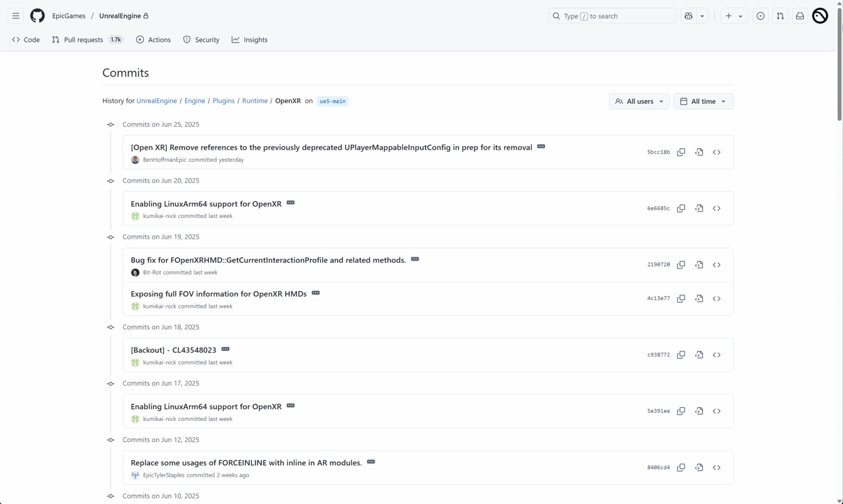843x504 pixels.
Task: Click the user profile avatar
Action: pos(820,16)
